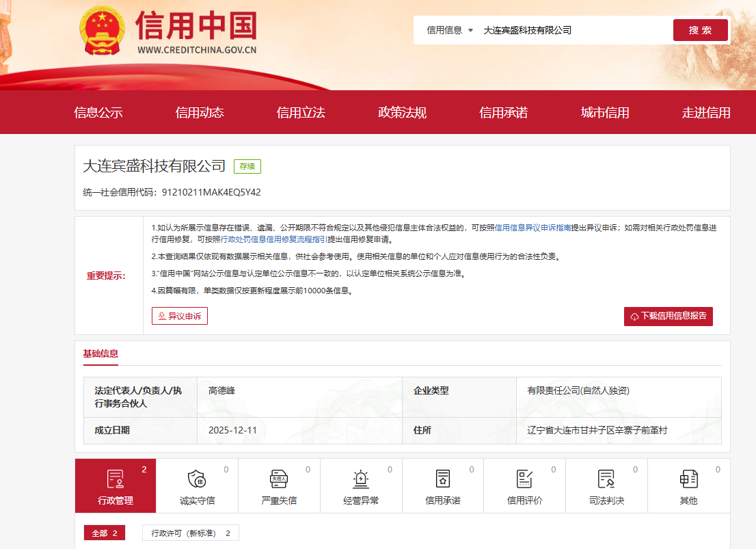Focus the company name search field
This screenshot has height=549, width=756.
573,30
